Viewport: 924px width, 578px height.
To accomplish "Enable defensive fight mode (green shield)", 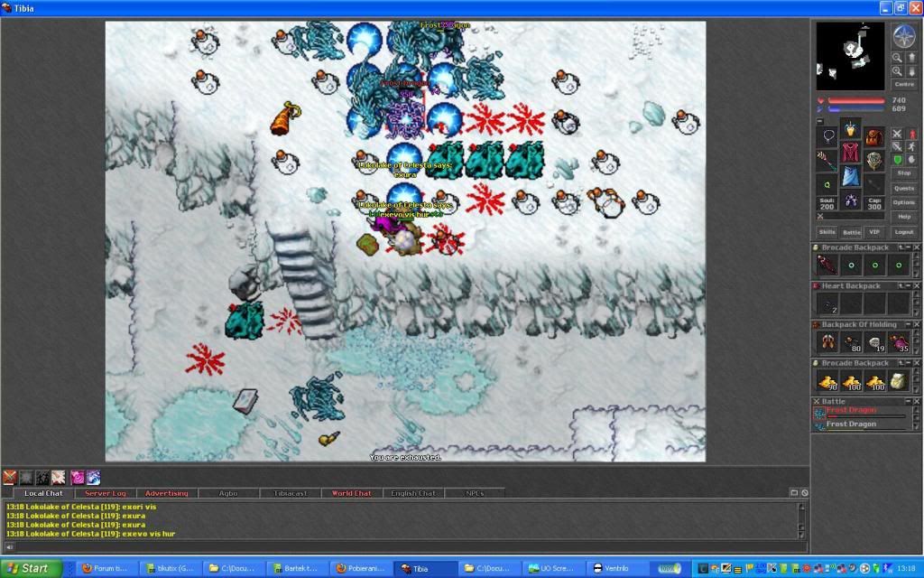I will (897, 159).
